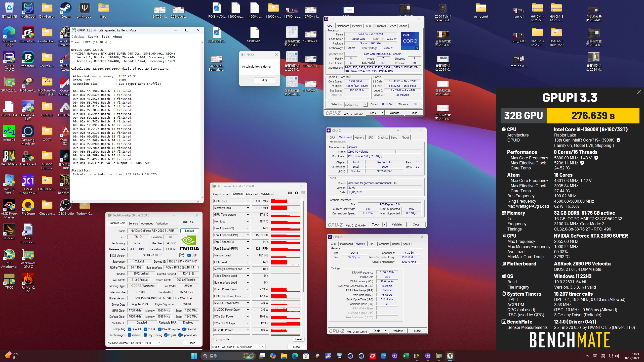Switch to SPD tab in top CPU-Z window
The height and width of the screenshot is (362, 644).
point(368,26)
